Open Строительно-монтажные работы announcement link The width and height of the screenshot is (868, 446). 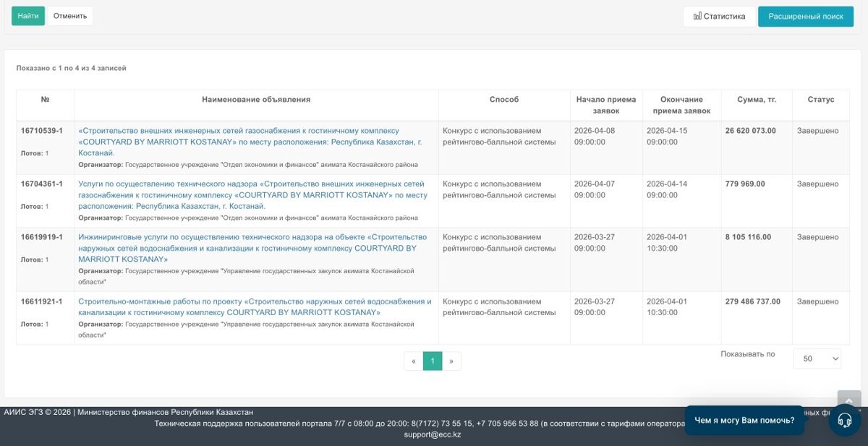coord(255,307)
